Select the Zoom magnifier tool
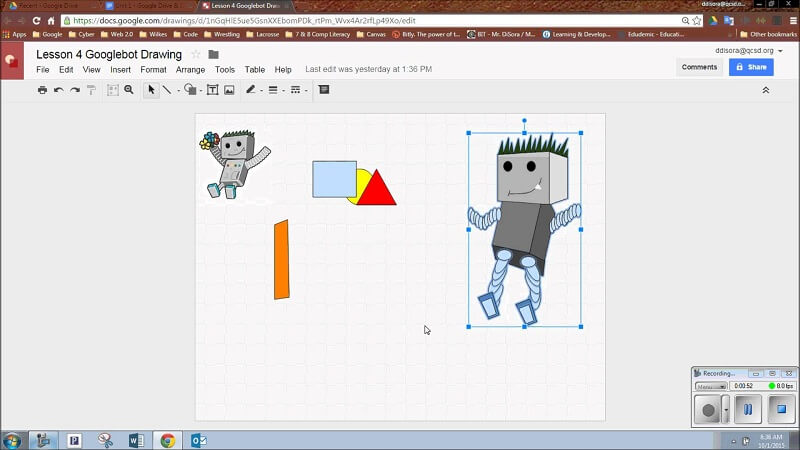This screenshot has height=450, width=800. point(129,90)
